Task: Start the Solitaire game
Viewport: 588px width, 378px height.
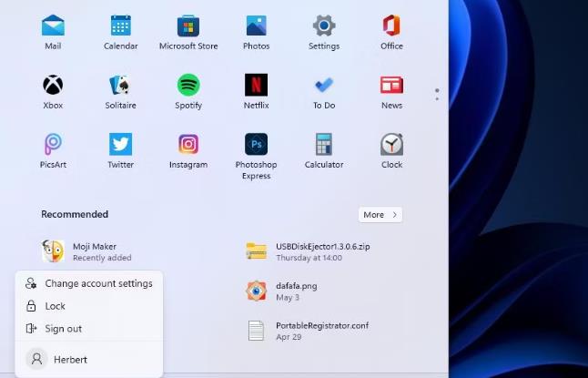Action: (121, 92)
